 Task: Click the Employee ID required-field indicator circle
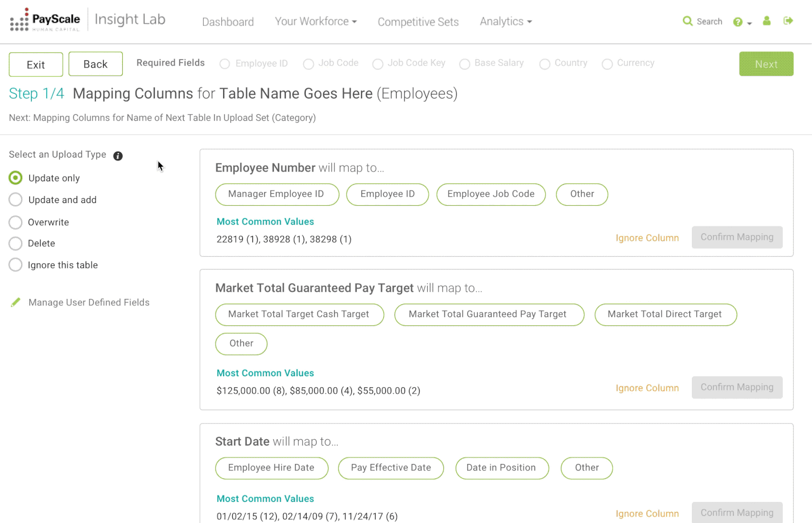coord(225,63)
